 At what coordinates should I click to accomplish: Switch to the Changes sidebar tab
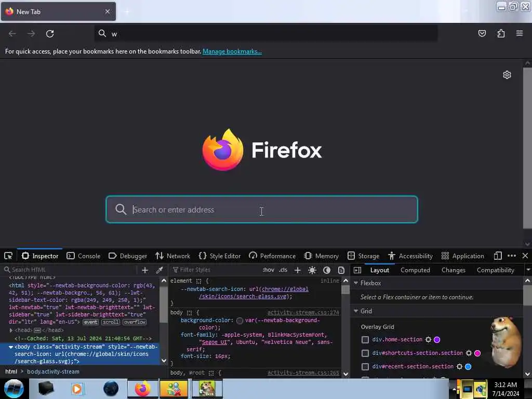point(453,270)
